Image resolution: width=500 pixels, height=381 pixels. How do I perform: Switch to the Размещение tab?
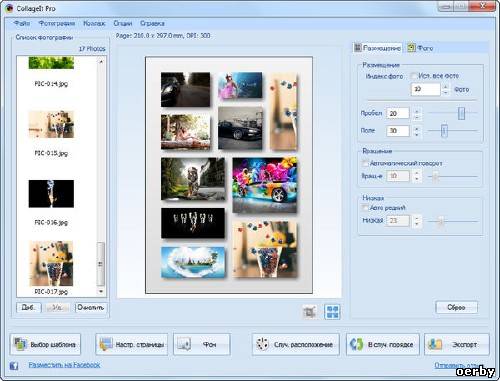click(378, 48)
